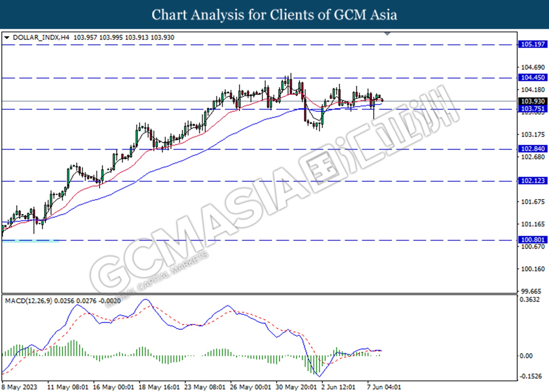This screenshot has height=392, width=549.
Task: Click the dropdown triangle beside DOLLAR_INDX,H4
Action: click(x=7, y=37)
